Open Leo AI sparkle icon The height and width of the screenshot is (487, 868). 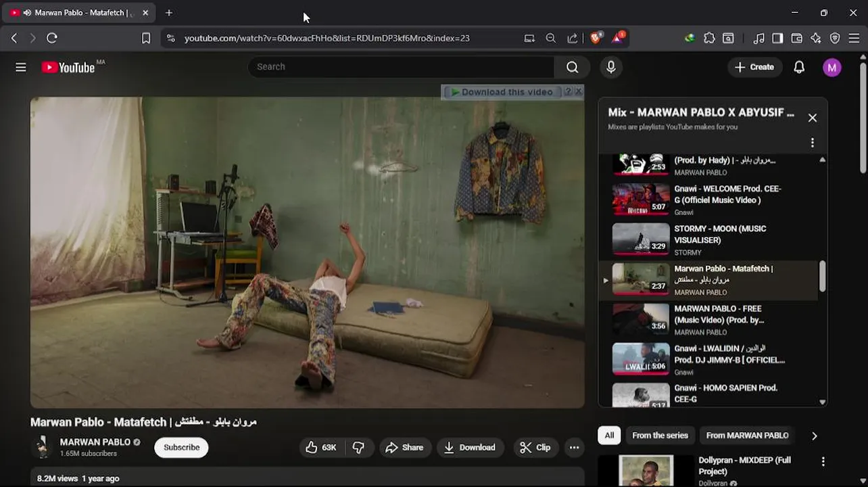click(x=816, y=38)
